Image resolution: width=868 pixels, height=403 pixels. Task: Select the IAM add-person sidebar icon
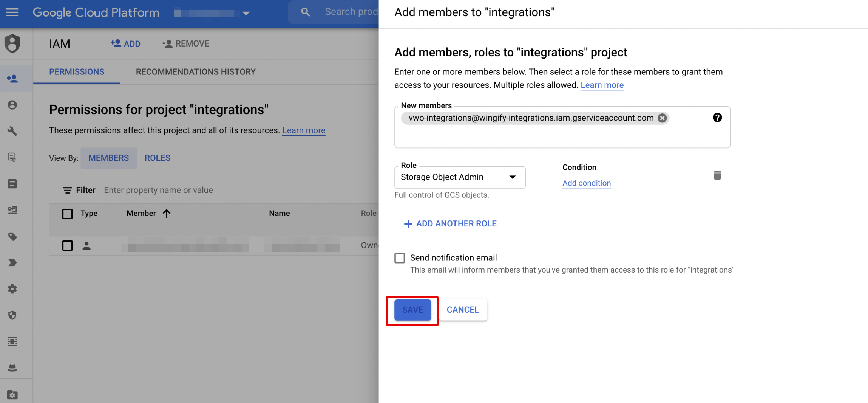[12, 79]
